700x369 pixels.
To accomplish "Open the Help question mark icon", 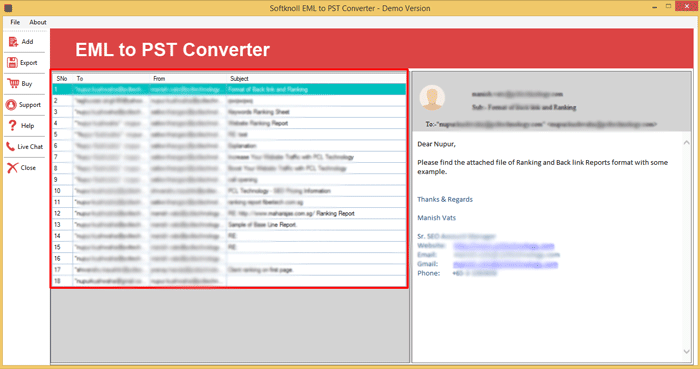I will coord(12,125).
